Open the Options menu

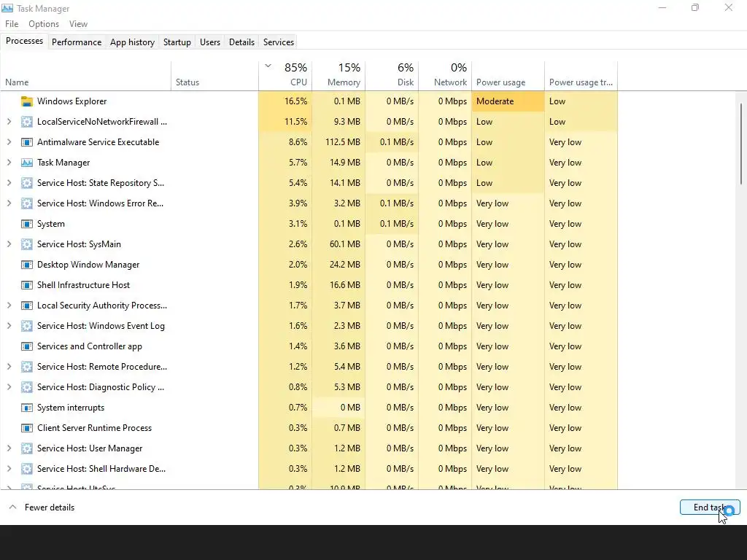(x=44, y=24)
